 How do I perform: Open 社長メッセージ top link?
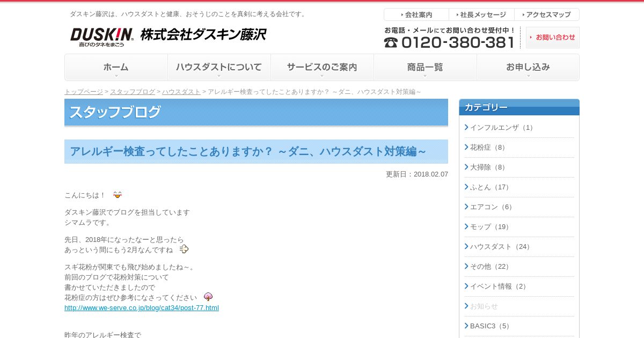click(482, 14)
